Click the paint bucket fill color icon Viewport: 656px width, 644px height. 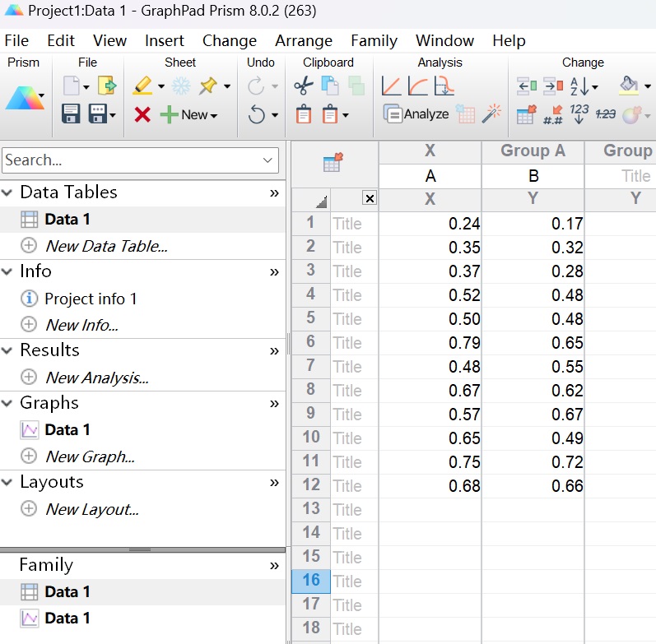tap(628, 86)
